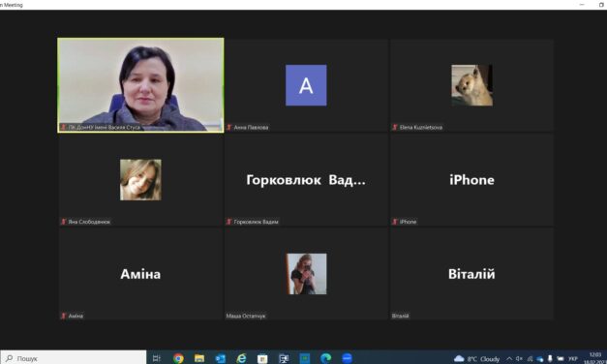Click the microphone icon in system tray
The width and height of the screenshot is (607, 364).
pyautogui.click(x=550, y=358)
